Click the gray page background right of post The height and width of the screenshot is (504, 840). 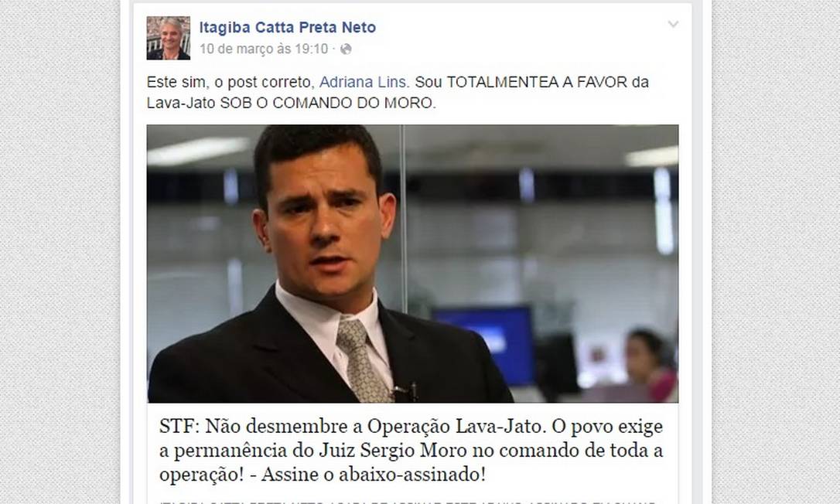(777, 252)
